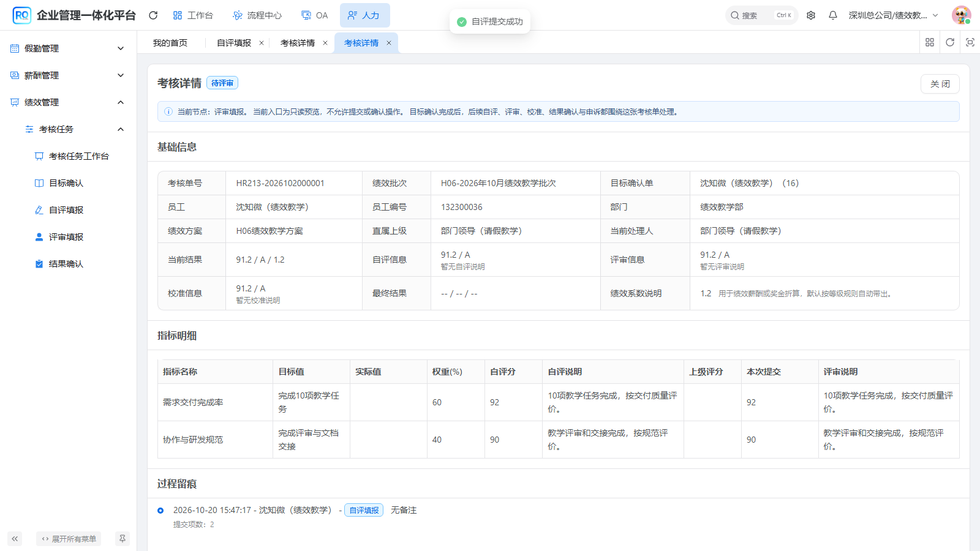Collapse 绩效管理 menu chevron

(121, 102)
